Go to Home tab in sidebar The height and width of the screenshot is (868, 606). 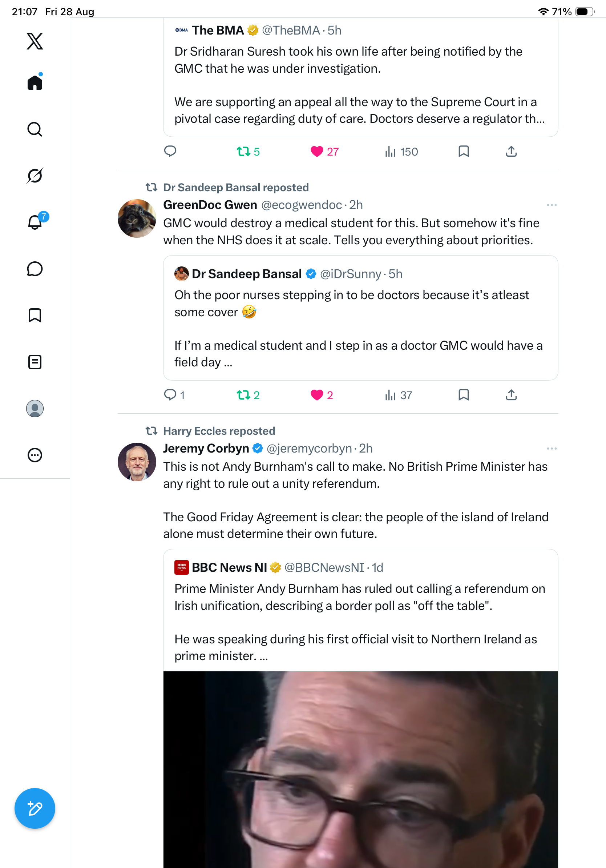point(35,82)
